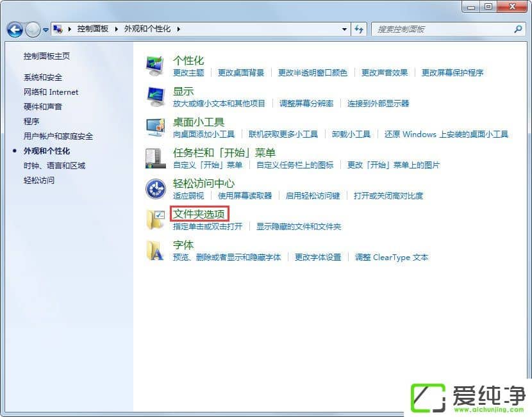Screen dimensions: 532x417
Task: Expand the address bar history dropdown
Action: pyautogui.click(x=345, y=29)
